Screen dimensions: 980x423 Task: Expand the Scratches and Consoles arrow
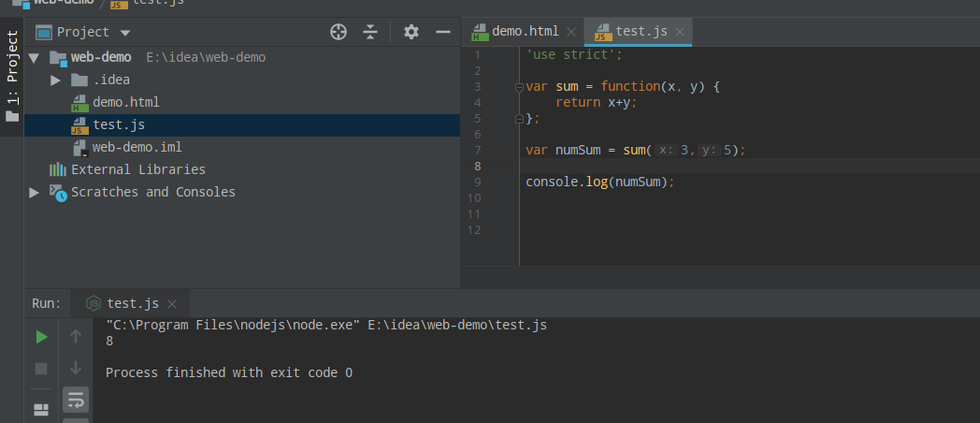[34, 193]
